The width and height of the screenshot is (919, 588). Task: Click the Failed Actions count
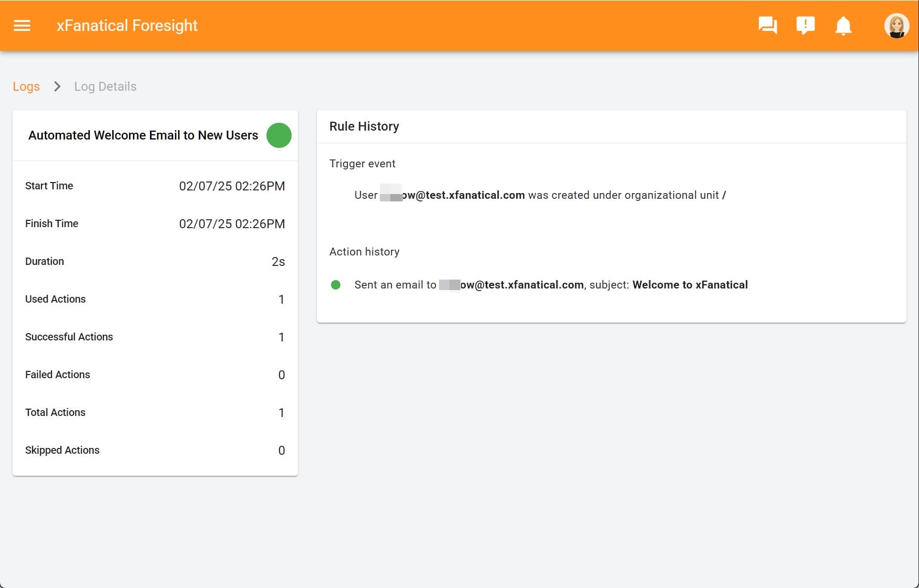(x=281, y=375)
